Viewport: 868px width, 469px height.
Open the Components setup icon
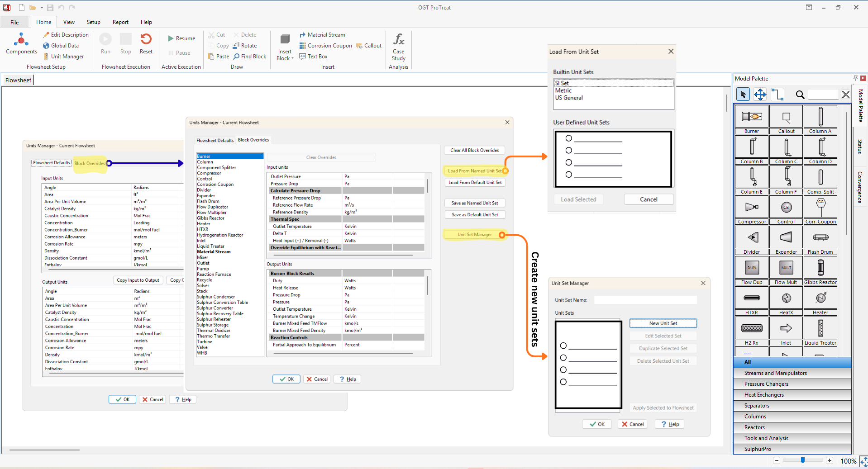(21, 44)
